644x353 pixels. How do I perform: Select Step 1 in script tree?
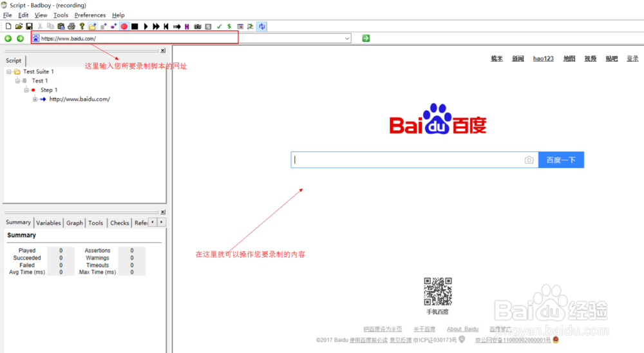[49, 90]
